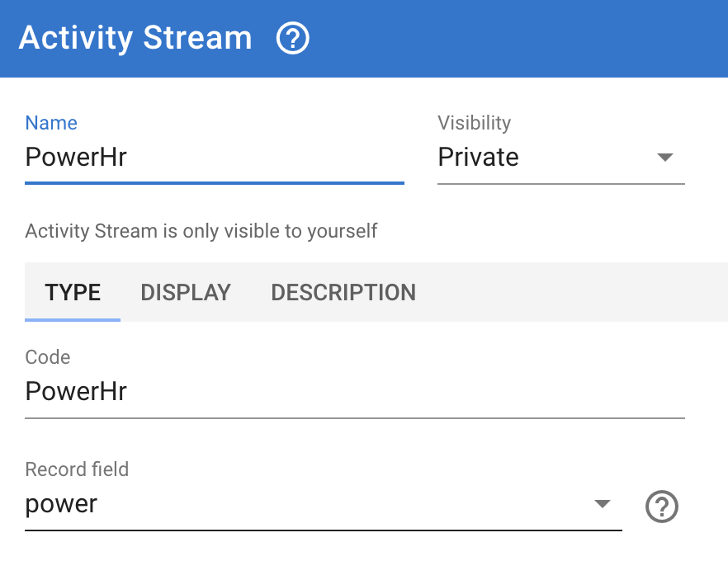Image resolution: width=728 pixels, height=561 pixels.
Task: Click the help icon beside Record field
Action: click(x=662, y=507)
